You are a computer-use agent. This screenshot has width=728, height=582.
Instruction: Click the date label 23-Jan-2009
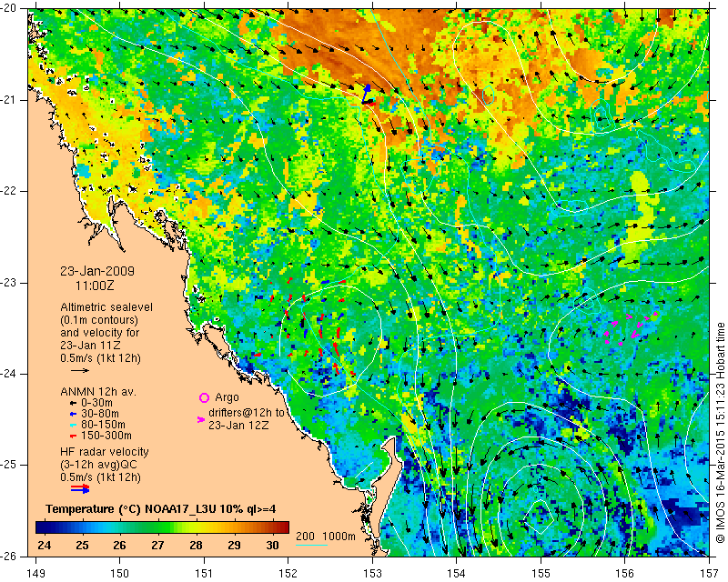[97, 271]
